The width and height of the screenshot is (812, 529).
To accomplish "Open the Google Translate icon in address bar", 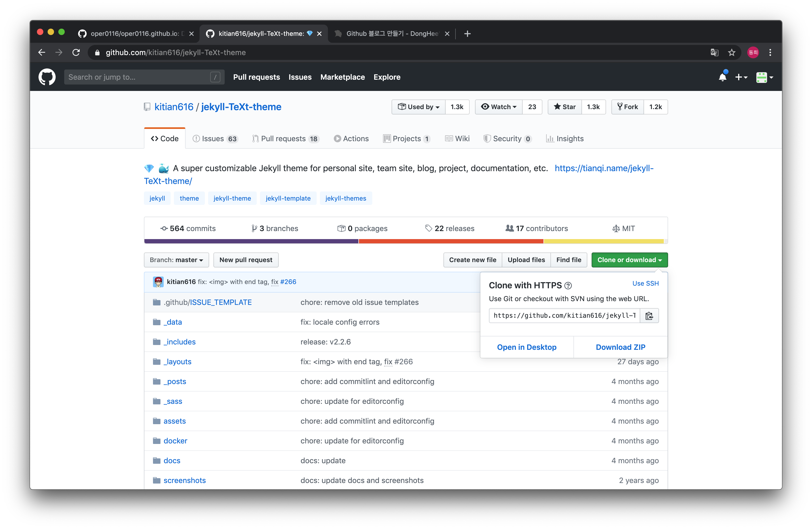I will (714, 52).
